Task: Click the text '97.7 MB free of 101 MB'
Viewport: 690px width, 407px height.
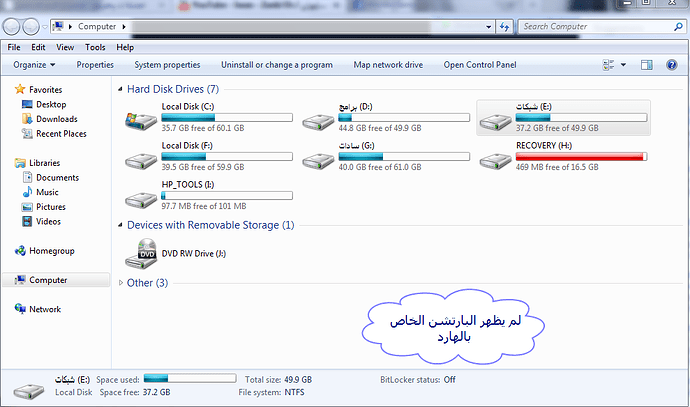Action: (204, 206)
